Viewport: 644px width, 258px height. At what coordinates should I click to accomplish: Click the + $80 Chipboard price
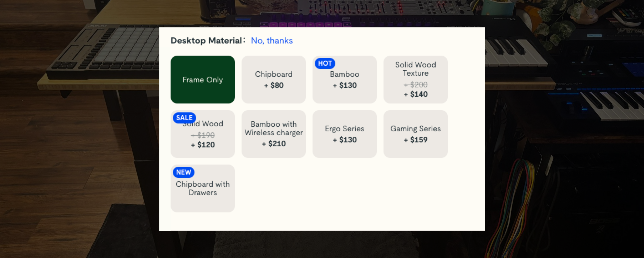pos(273,85)
